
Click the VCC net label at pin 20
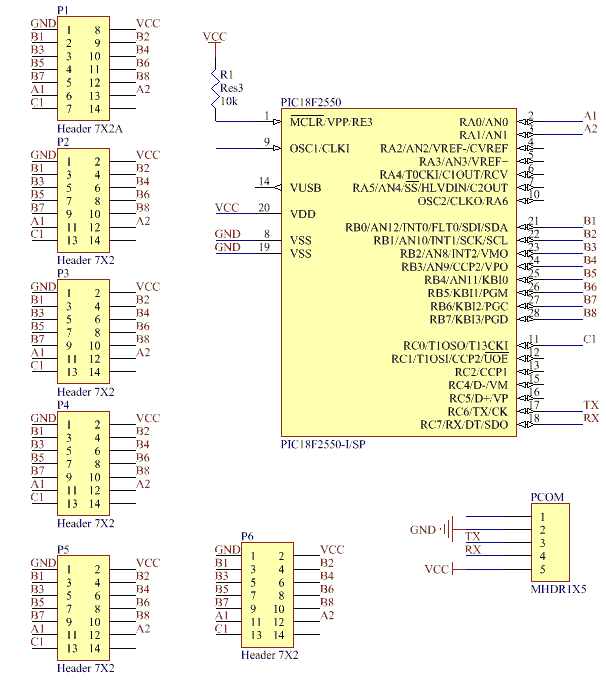[227, 208]
